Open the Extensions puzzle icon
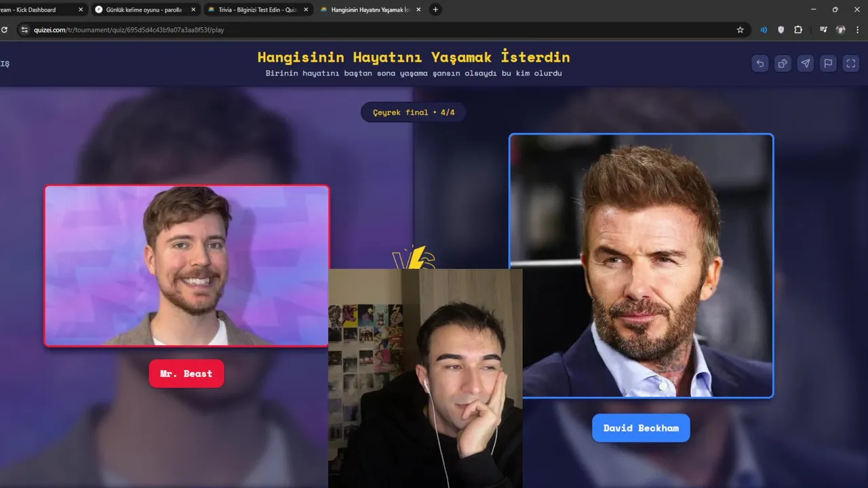868x488 pixels. click(x=798, y=30)
